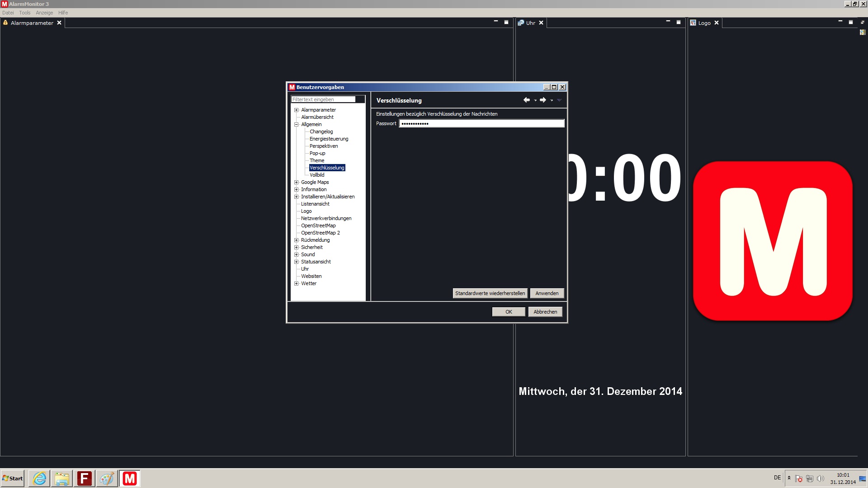Open the back history dropdown arrow
The image size is (868, 488).
(x=535, y=100)
